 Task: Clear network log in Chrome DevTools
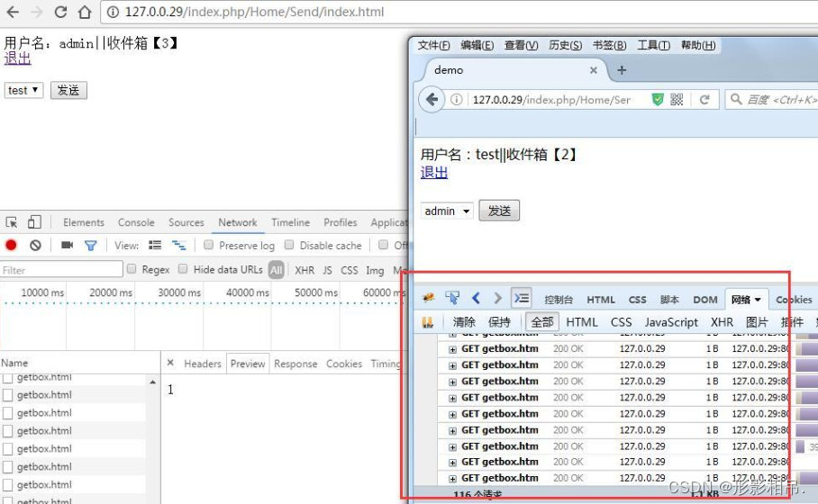(x=35, y=245)
